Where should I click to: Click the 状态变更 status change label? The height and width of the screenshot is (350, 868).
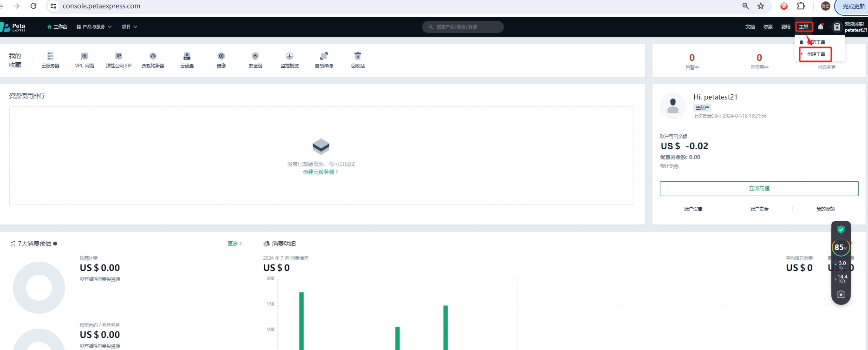point(827,67)
